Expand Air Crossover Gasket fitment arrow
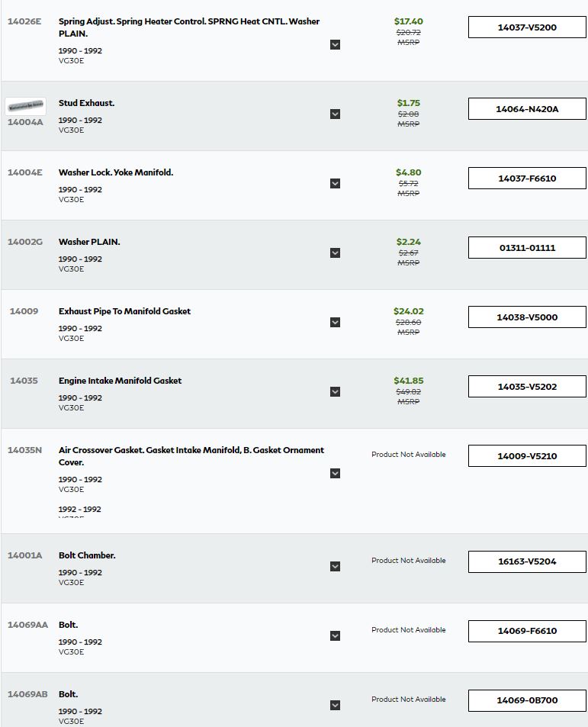 pyautogui.click(x=335, y=474)
